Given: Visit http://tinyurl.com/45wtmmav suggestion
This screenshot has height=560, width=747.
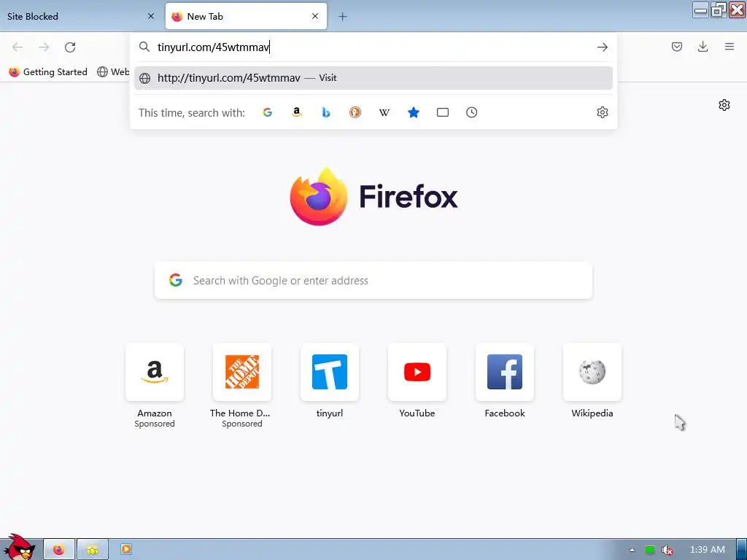Looking at the screenshot, I should pyautogui.click(x=373, y=78).
